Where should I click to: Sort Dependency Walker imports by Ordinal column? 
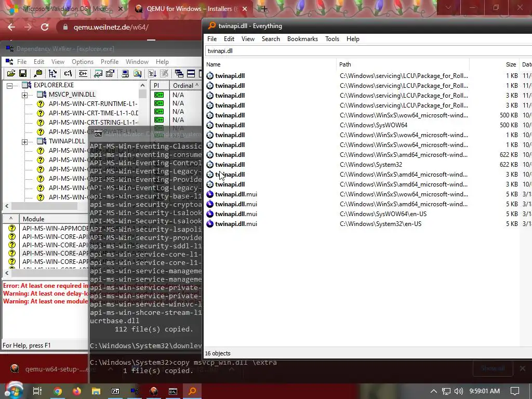[185, 86]
